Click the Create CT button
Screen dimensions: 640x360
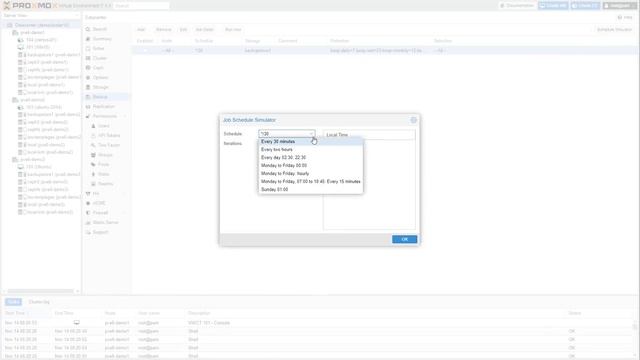pyautogui.click(x=585, y=6)
